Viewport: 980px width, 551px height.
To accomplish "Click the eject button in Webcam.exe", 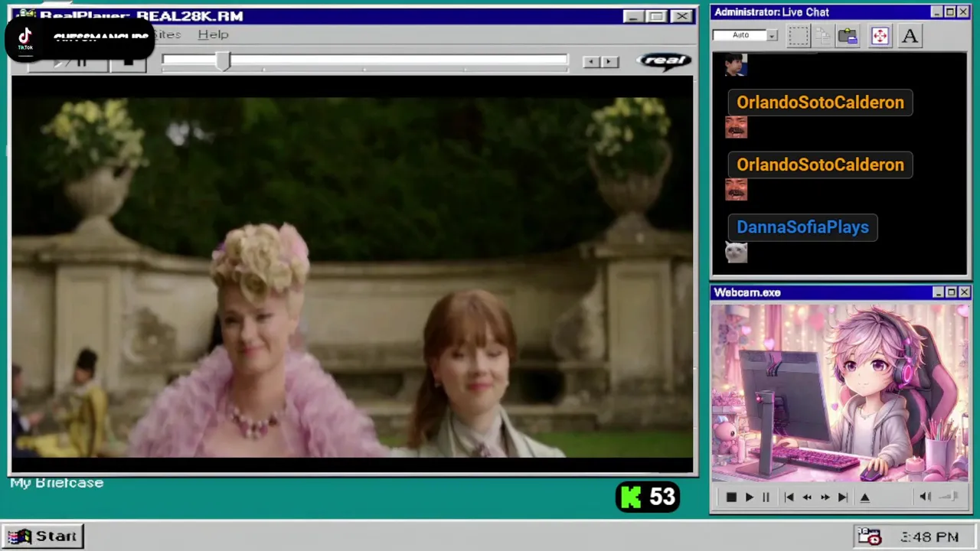I will [x=865, y=497].
